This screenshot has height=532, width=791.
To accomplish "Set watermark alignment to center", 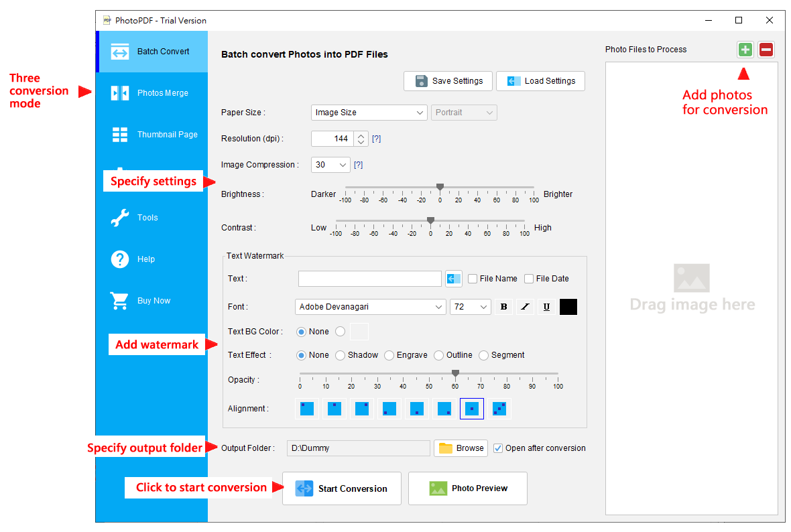I will point(472,409).
